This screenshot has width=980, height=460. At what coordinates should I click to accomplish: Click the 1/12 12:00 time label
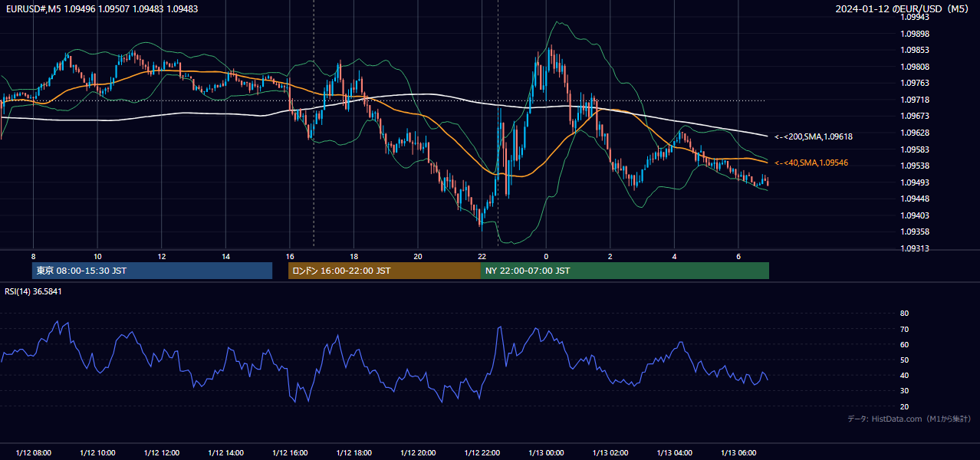[162, 452]
